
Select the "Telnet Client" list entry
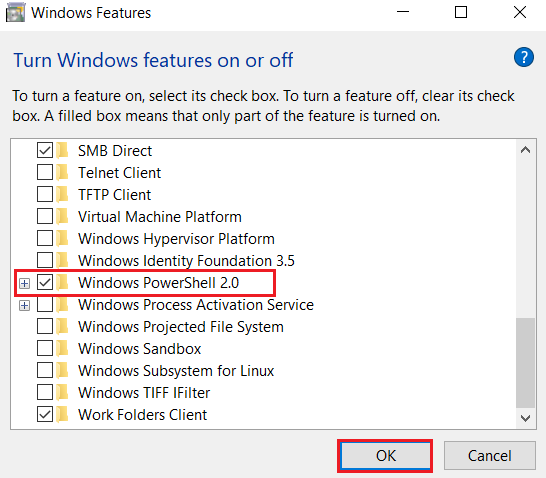point(119,173)
